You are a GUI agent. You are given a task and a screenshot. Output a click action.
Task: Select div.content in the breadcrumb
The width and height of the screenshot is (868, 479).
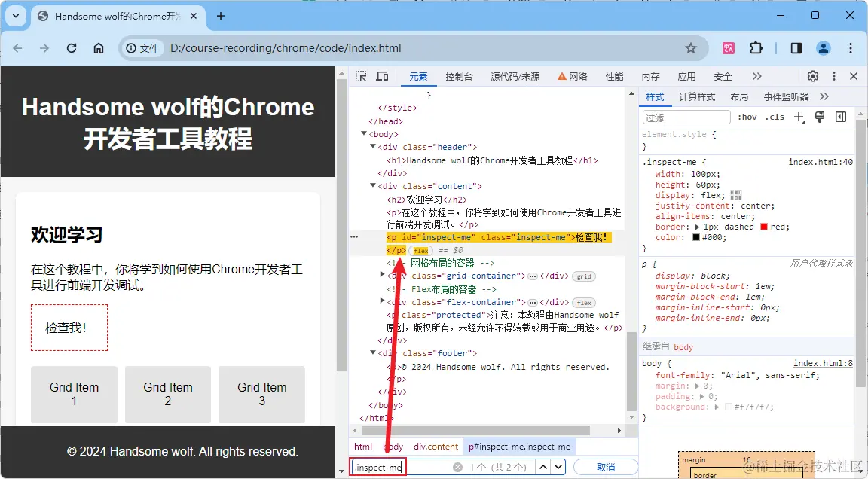[436, 447]
